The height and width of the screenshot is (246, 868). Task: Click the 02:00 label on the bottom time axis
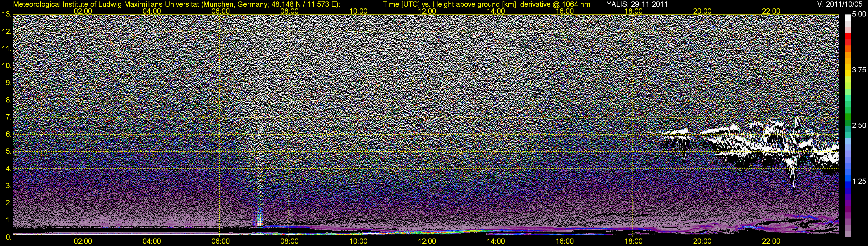83,242
